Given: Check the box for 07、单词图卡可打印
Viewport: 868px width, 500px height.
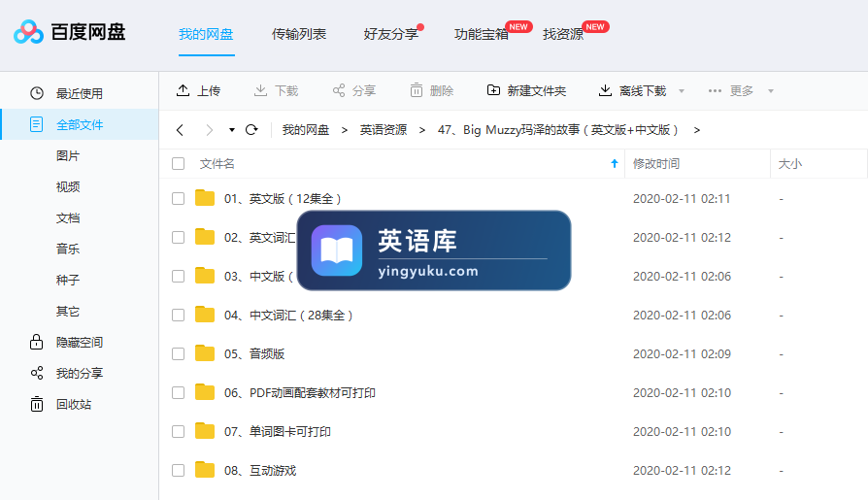Looking at the screenshot, I should pos(179,431).
